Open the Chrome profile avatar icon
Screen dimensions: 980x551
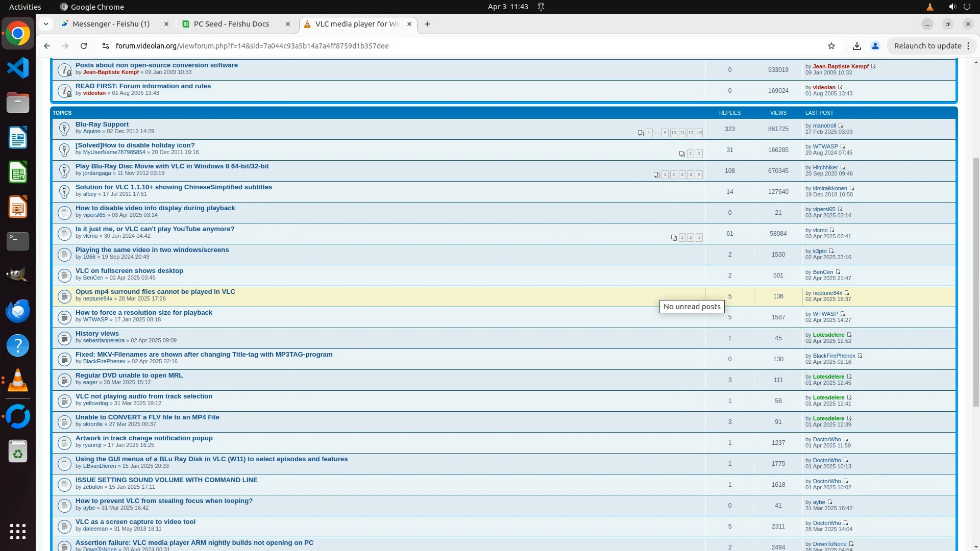(x=875, y=46)
